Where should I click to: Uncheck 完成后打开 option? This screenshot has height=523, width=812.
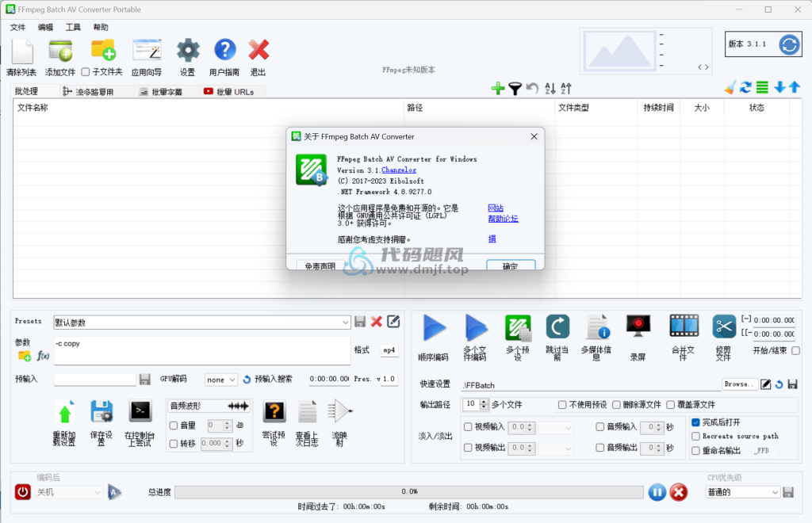696,422
